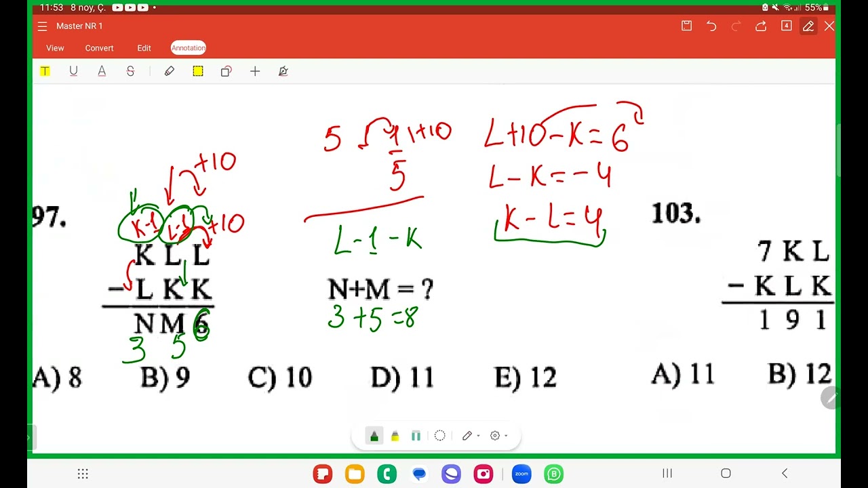Open settings gear dropdown in floating bar
868x488 pixels.
(x=498, y=436)
